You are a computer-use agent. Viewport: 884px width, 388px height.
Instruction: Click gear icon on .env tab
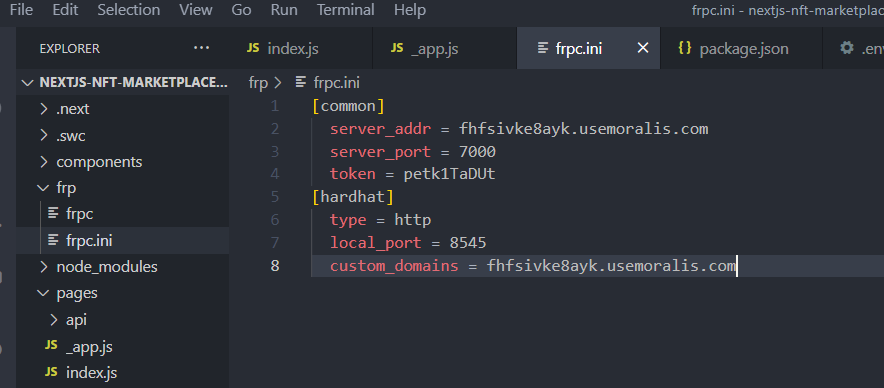pyautogui.click(x=847, y=48)
